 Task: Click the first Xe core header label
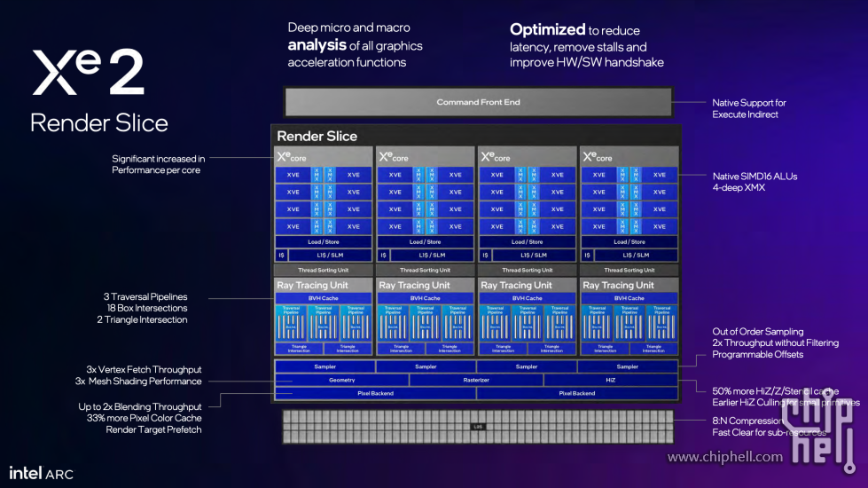292,157
